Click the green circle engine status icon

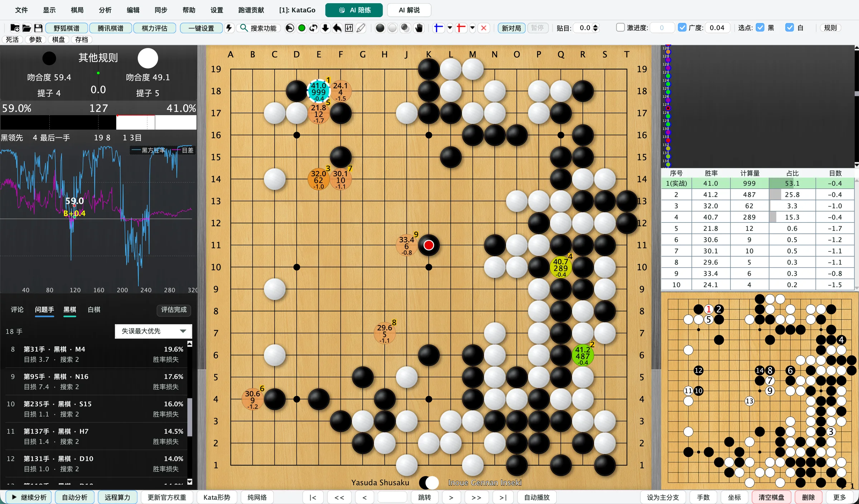302,28
